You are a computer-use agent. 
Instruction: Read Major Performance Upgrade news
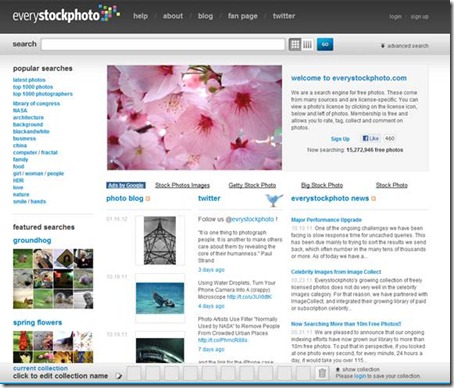pyautogui.click(x=326, y=220)
